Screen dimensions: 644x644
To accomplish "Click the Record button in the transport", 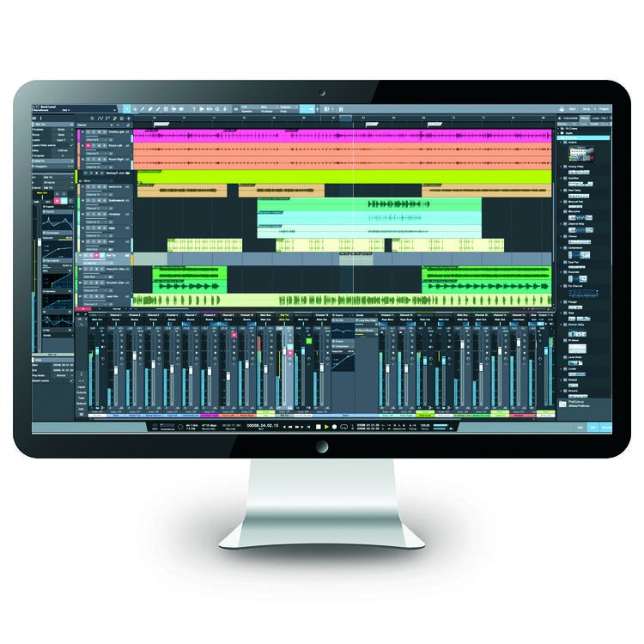I will [x=333, y=426].
